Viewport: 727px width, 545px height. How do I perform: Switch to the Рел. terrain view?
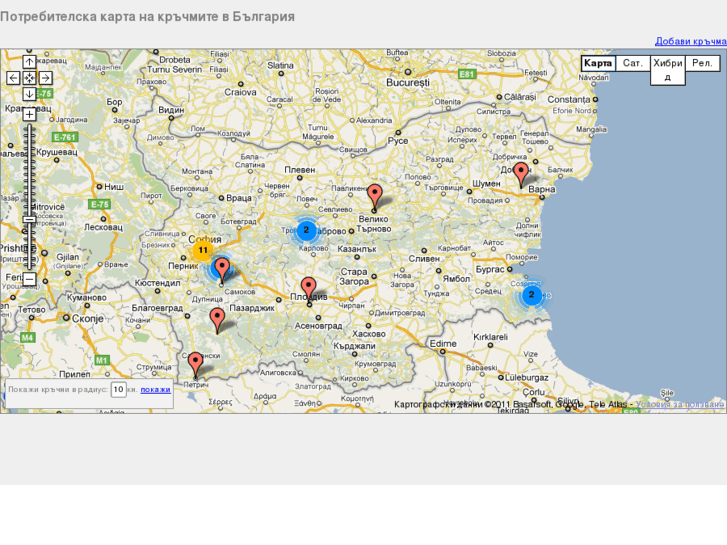pos(702,63)
